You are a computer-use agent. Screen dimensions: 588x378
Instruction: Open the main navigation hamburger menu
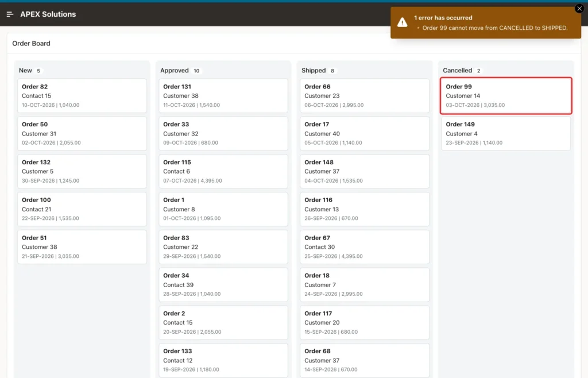(x=10, y=14)
